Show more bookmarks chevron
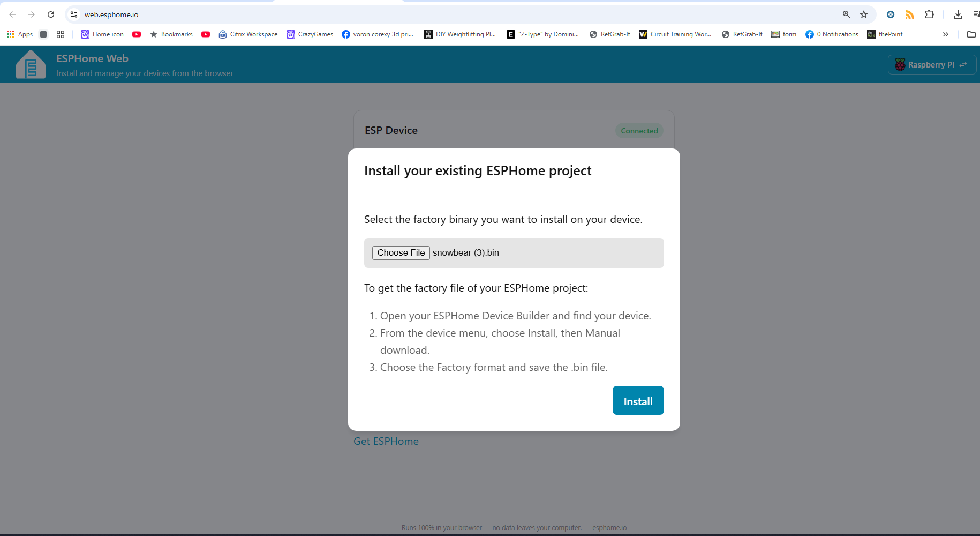Screen dimensions: 980x536 point(946,34)
